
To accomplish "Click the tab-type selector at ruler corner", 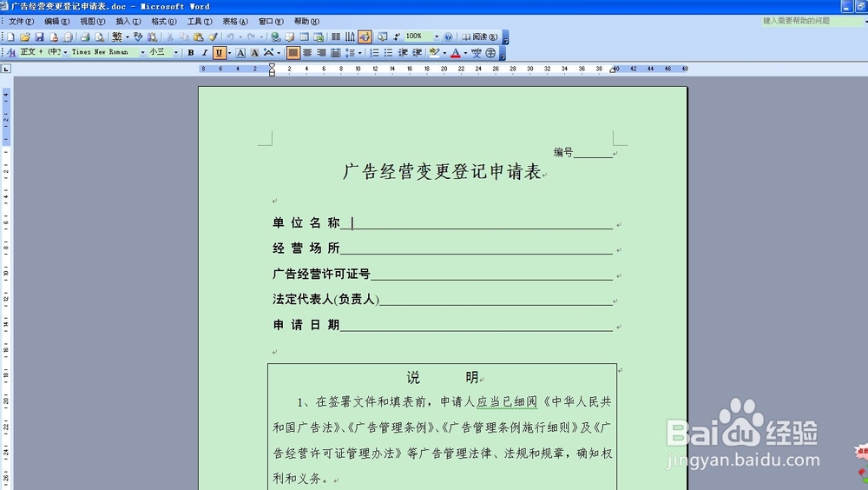I will pos(6,69).
